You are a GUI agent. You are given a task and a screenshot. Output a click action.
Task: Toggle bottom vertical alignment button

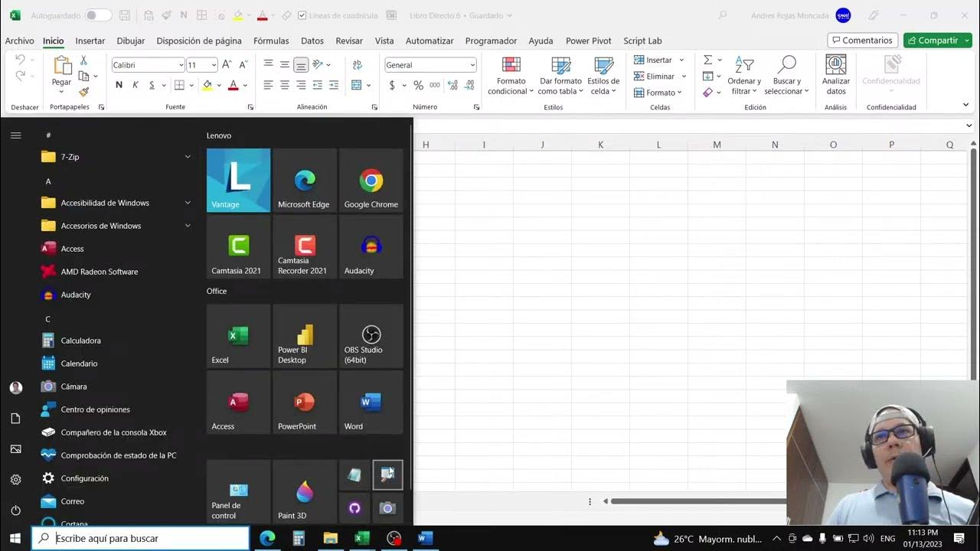click(301, 65)
